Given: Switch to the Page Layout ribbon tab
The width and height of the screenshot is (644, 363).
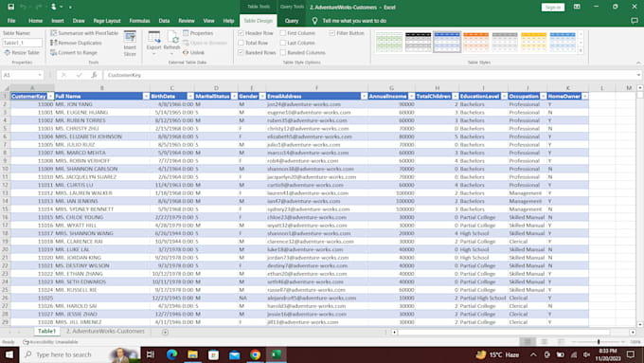Looking at the screenshot, I should pyautogui.click(x=107, y=21).
